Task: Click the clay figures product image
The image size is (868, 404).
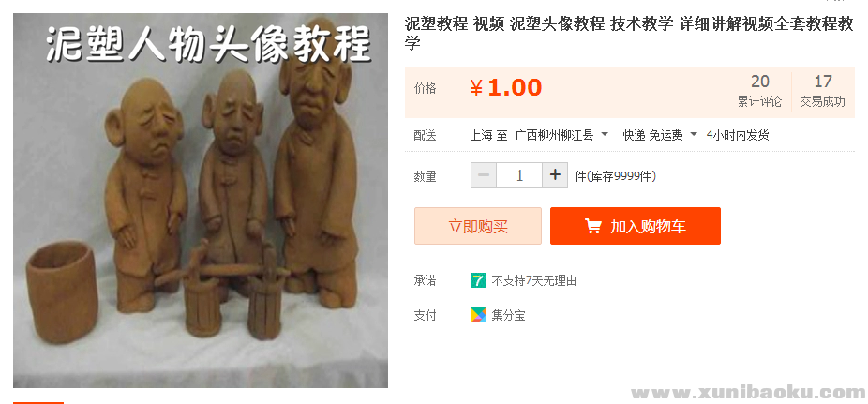Action: (x=201, y=201)
